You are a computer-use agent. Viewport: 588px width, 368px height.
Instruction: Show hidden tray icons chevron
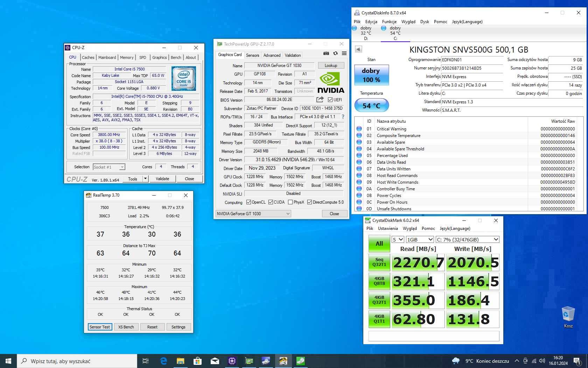tap(517, 361)
